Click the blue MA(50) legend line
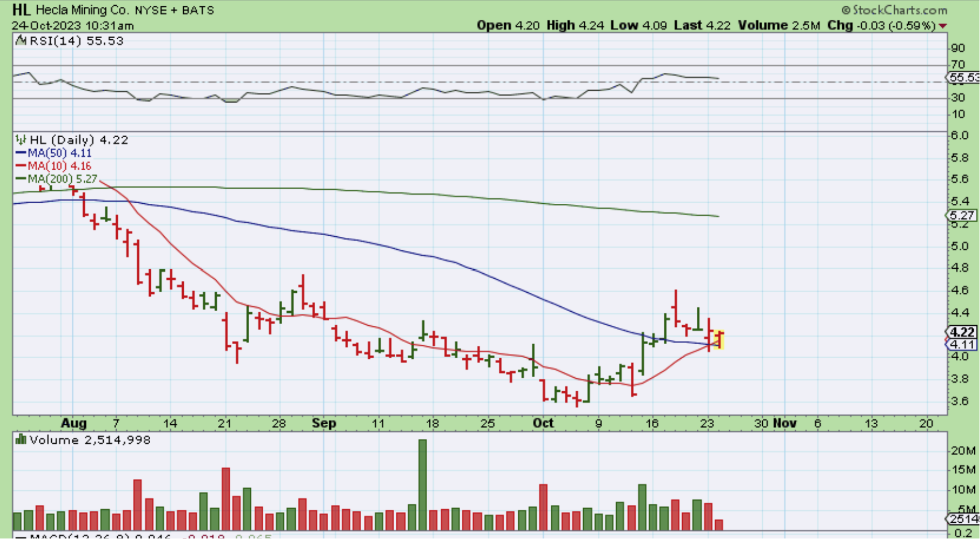Image resolution: width=980 pixels, height=539 pixels. pyautogui.click(x=21, y=153)
